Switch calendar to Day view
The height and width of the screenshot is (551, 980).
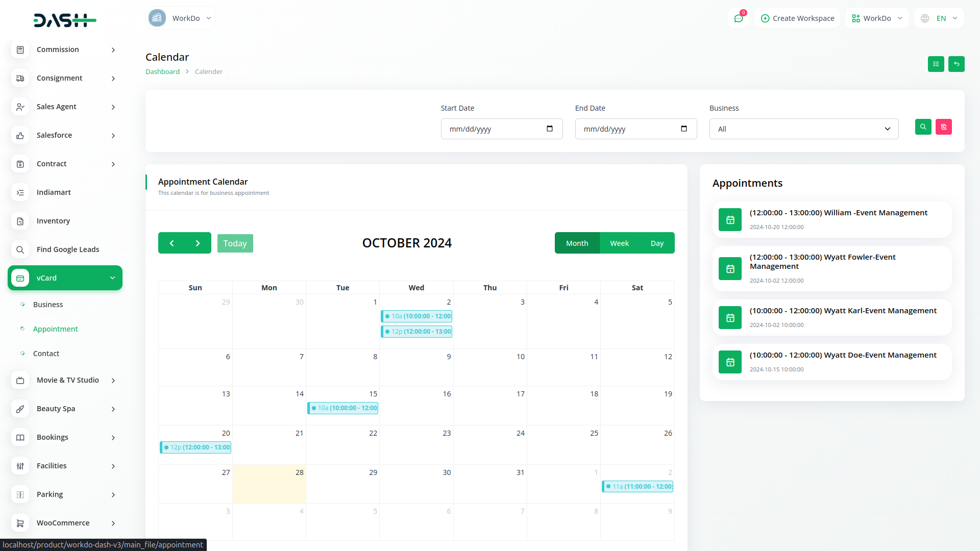657,243
